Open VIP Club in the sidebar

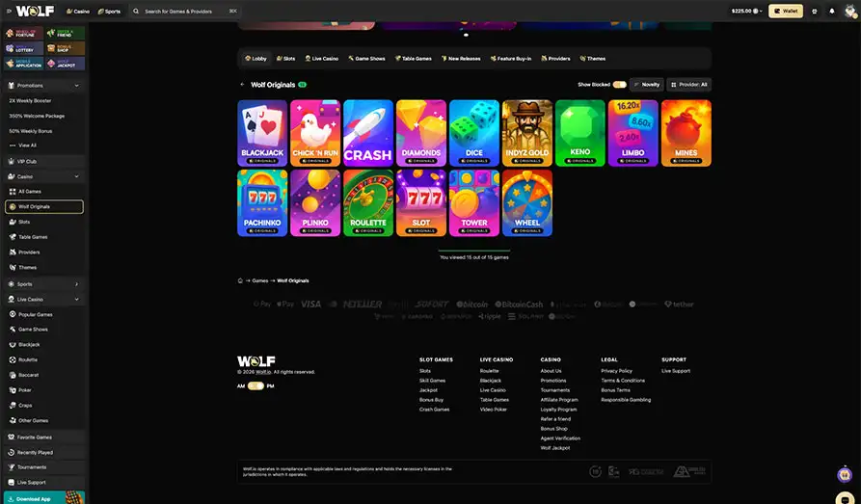pyautogui.click(x=44, y=161)
